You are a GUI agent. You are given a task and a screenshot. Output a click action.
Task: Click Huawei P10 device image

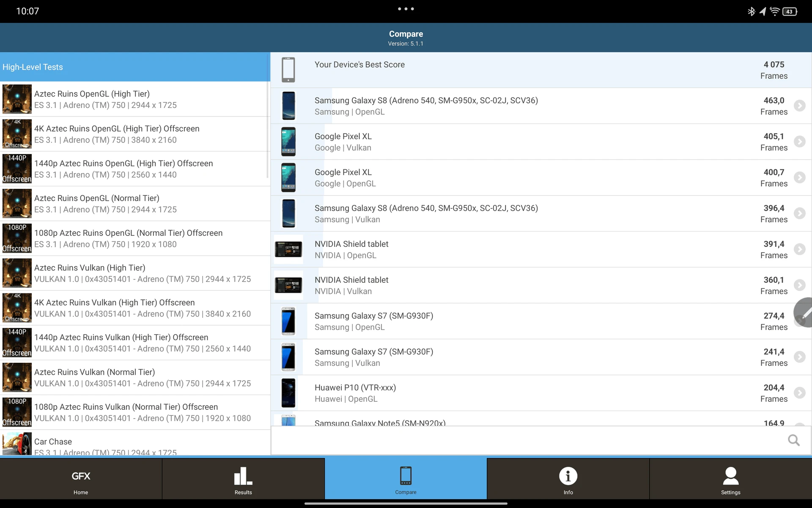pyautogui.click(x=288, y=393)
